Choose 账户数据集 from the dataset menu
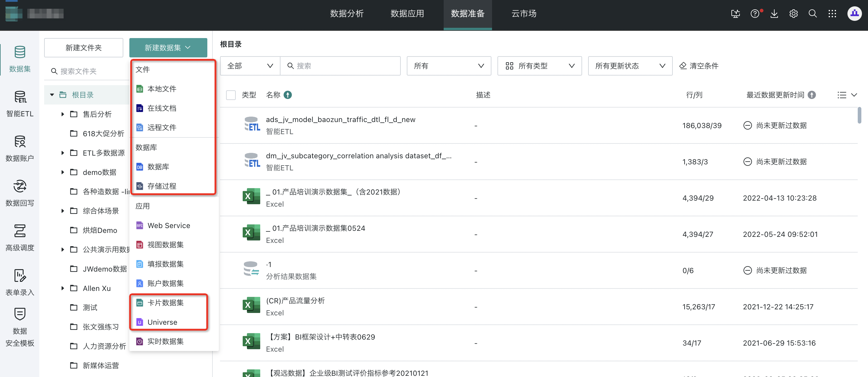 [174, 283]
